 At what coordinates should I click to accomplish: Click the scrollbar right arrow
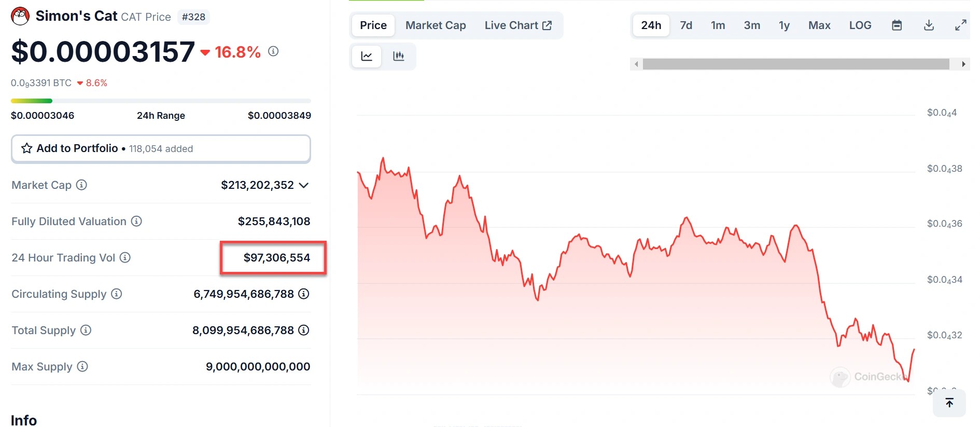pyautogui.click(x=963, y=64)
